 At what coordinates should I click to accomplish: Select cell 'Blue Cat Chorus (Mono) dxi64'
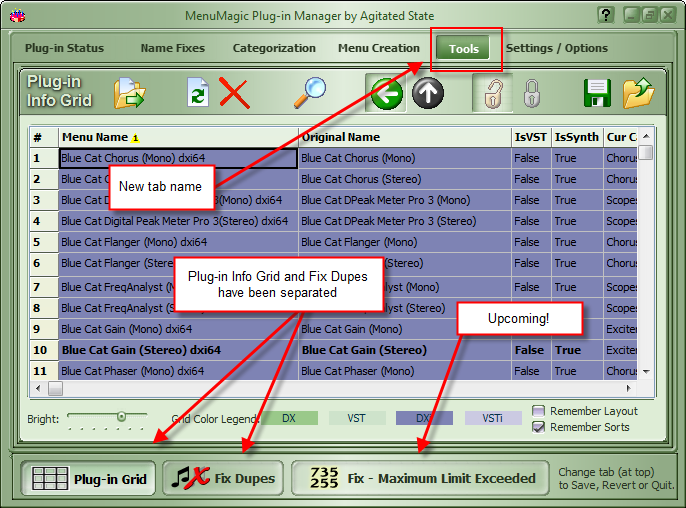178,158
